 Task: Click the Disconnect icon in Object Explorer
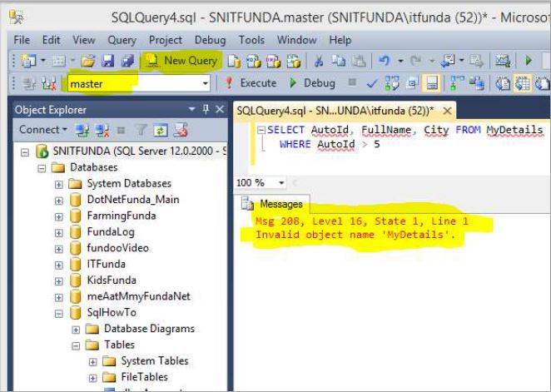(102, 131)
